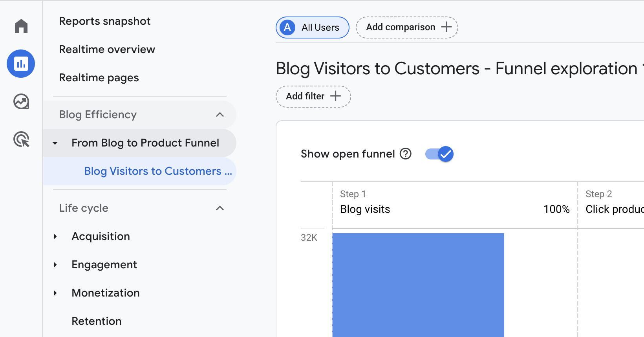Expand the Acquisition tree arrow

point(55,236)
